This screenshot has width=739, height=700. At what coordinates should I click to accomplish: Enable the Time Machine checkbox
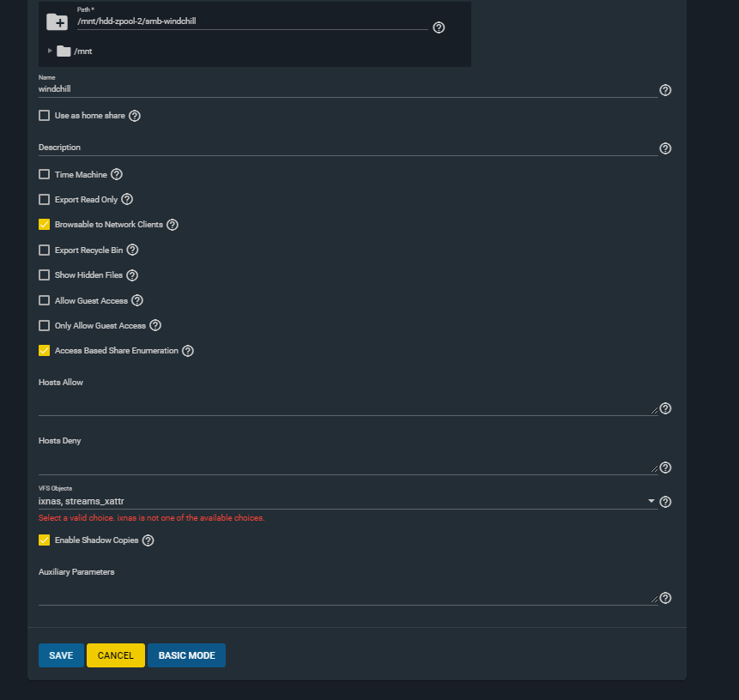[x=45, y=175]
